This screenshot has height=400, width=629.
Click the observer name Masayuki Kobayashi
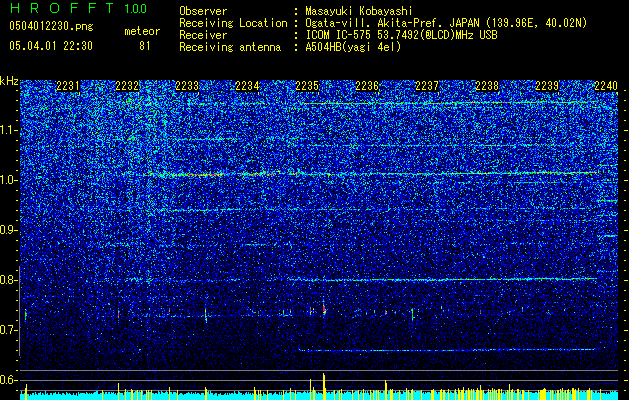pos(359,12)
